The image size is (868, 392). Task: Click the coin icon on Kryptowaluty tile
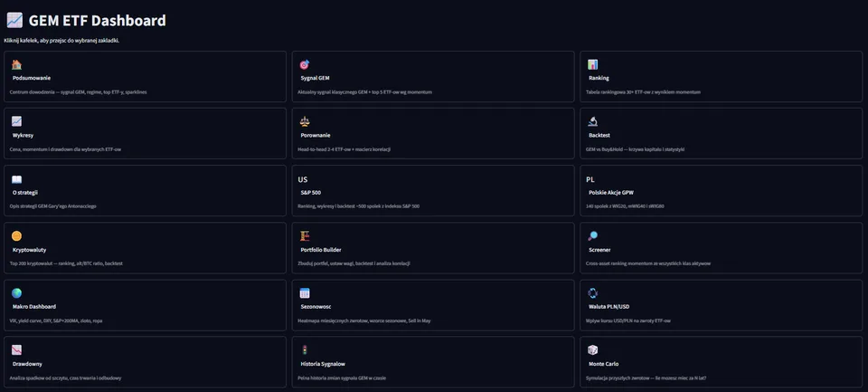click(x=16, y=236)
